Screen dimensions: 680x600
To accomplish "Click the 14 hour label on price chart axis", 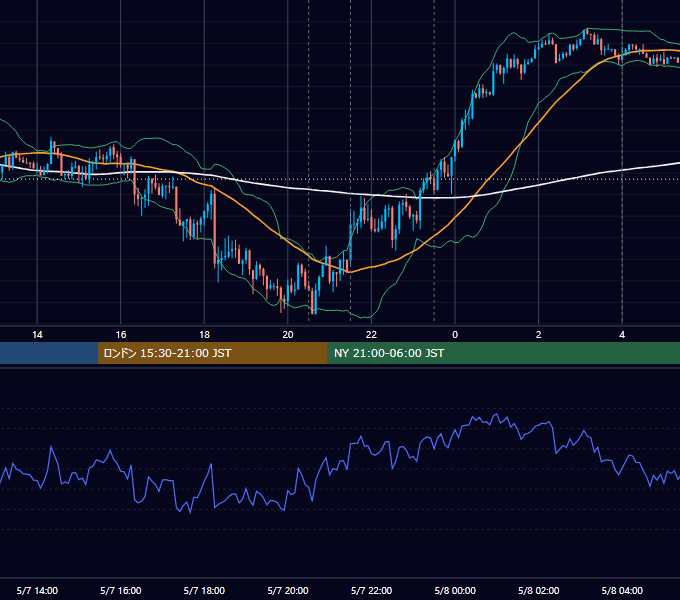I will pyautogui.click(x=37, y=335).
